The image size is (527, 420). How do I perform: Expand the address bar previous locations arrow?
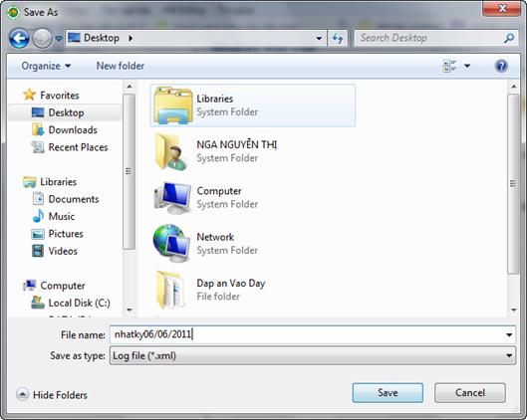pos(319,38)
